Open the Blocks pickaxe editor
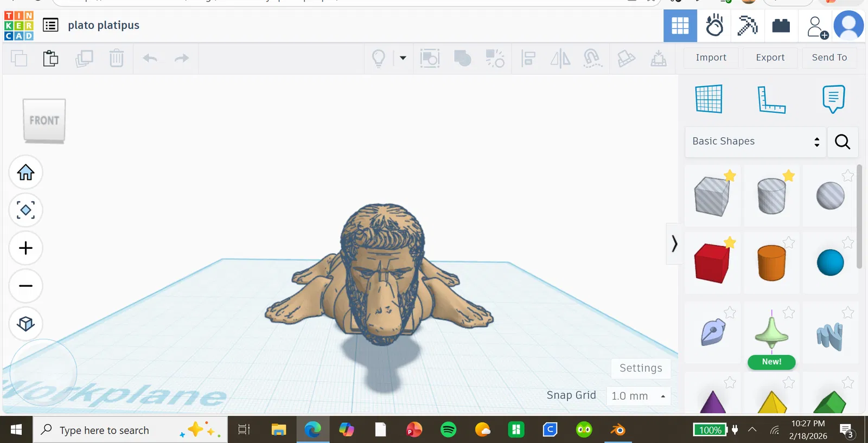This screenshot has height=443, width=868. click(x=748, y=25)
